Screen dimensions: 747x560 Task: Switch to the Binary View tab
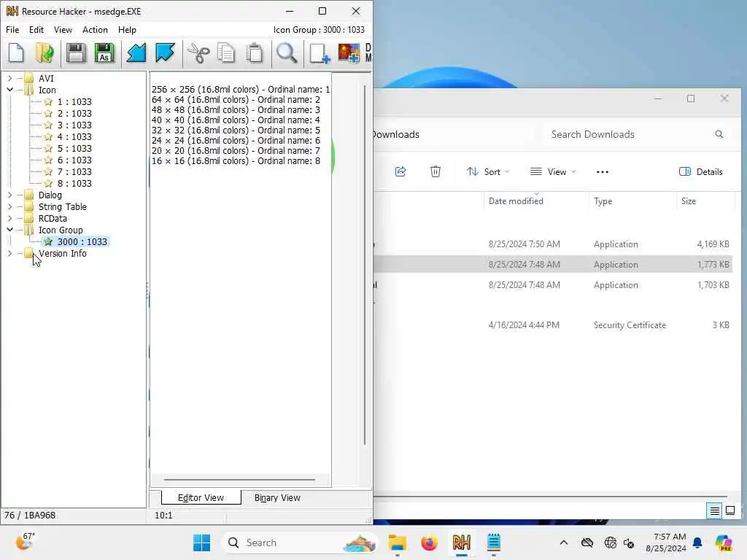point(277,497)
